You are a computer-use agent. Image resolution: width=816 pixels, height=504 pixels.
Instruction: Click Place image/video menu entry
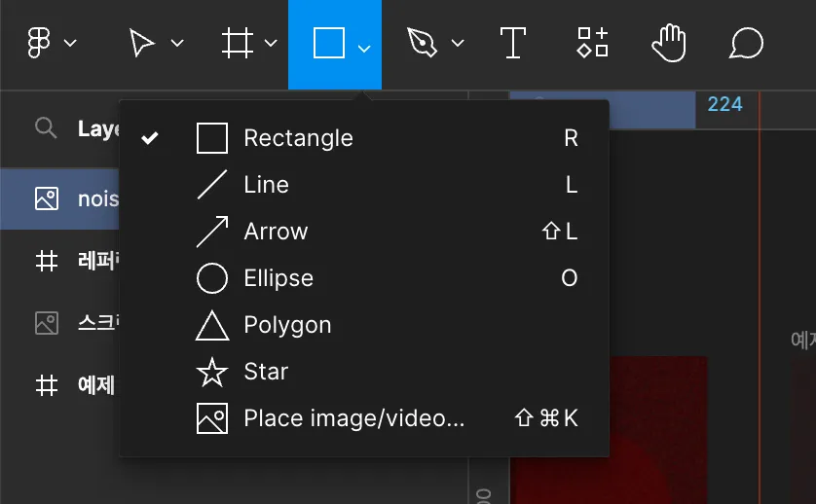[354, 418]
